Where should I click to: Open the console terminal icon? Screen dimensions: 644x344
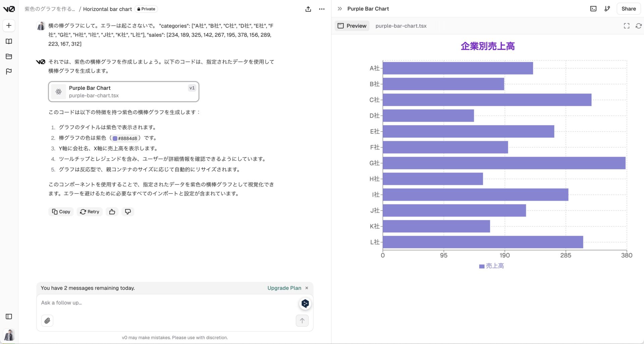593,9
